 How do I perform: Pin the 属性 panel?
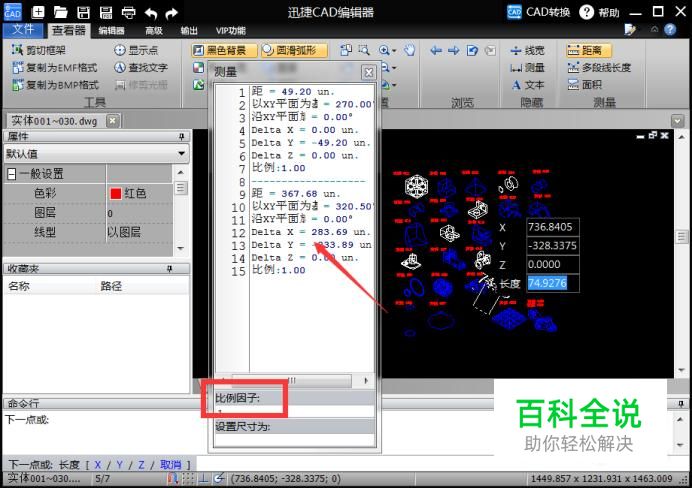(181, 136)
